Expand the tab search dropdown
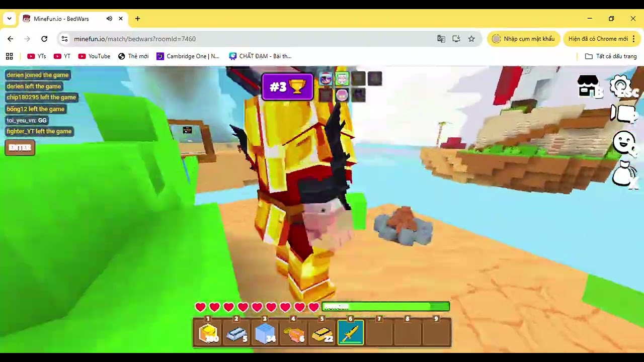 (x=9, y=19)
